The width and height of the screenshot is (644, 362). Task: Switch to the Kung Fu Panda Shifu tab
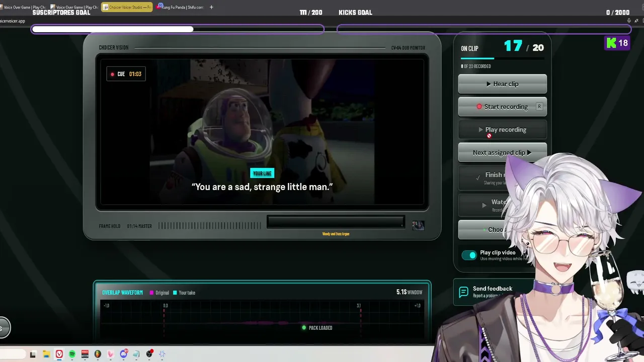[x=180, y=7]
